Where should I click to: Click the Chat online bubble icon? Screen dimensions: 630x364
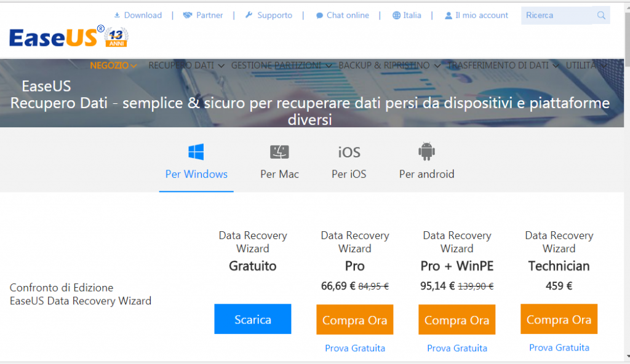[319, 15]
